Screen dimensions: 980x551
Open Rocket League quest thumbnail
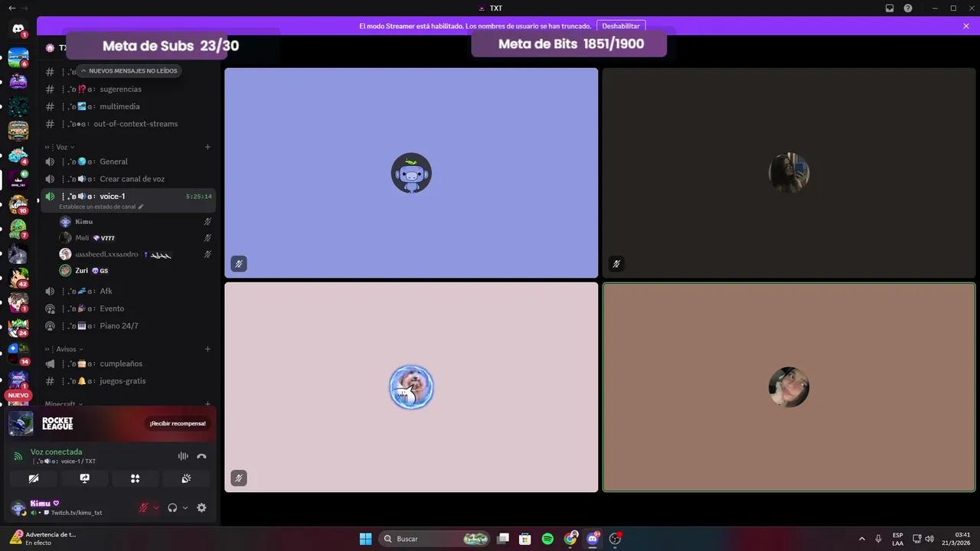click(x=21, y=423)
